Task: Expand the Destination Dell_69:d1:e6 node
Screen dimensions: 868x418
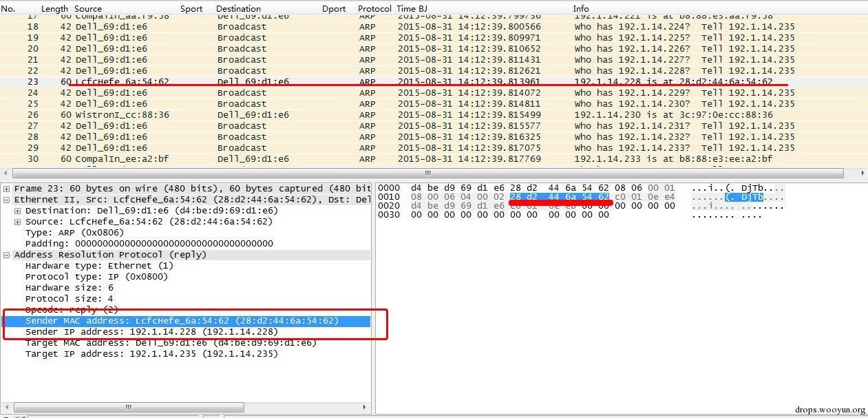Action: point(18,211)
